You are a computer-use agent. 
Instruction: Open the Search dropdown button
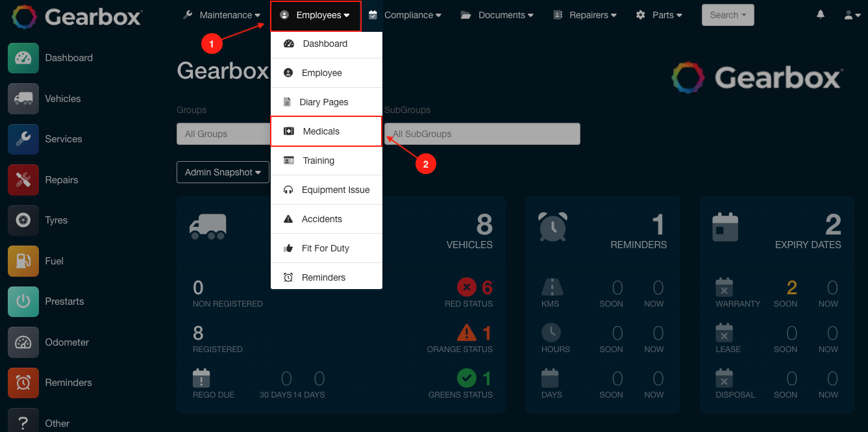tap(728, 15)
